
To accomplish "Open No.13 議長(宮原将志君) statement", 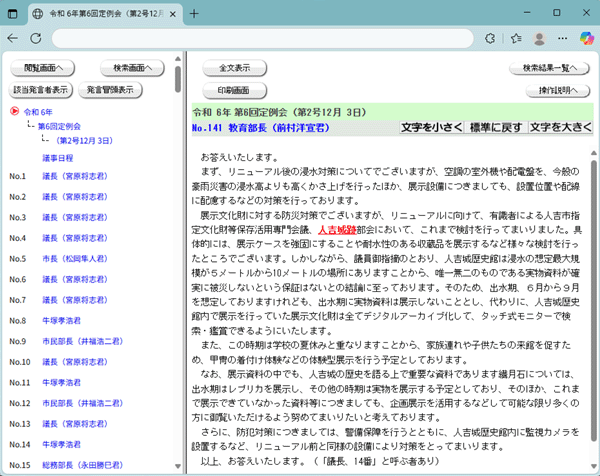I will click(75, 424).
